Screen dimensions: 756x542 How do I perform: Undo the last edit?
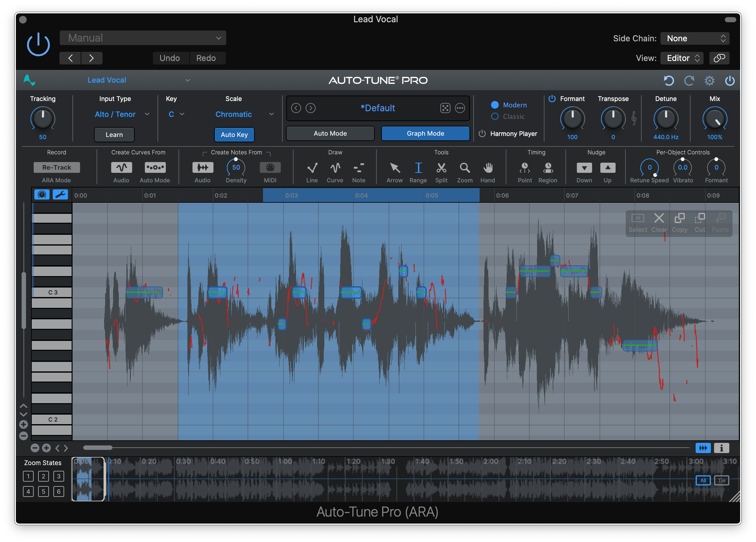170,58
